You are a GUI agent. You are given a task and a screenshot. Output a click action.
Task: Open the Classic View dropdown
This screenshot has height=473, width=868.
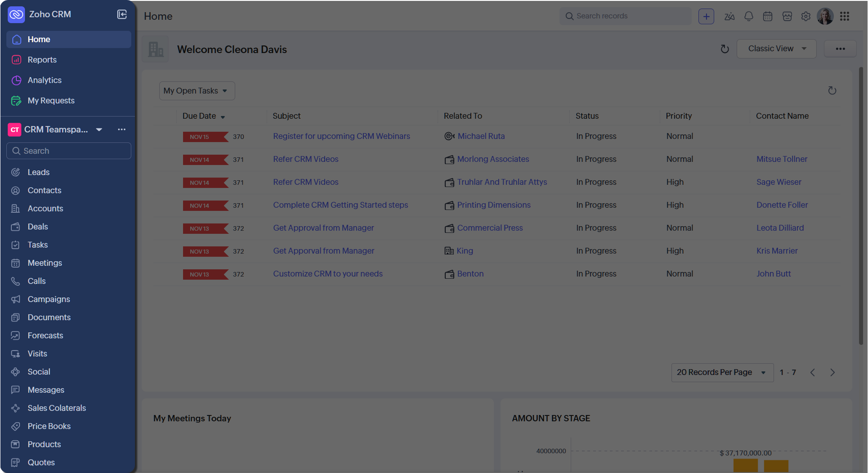coord(776,49)
